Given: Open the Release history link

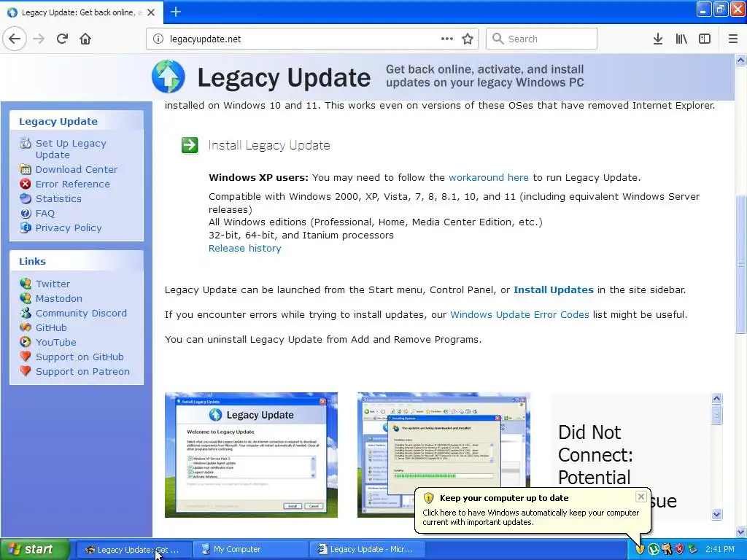Looking at the screenshot, I should (x=245, y=248).
